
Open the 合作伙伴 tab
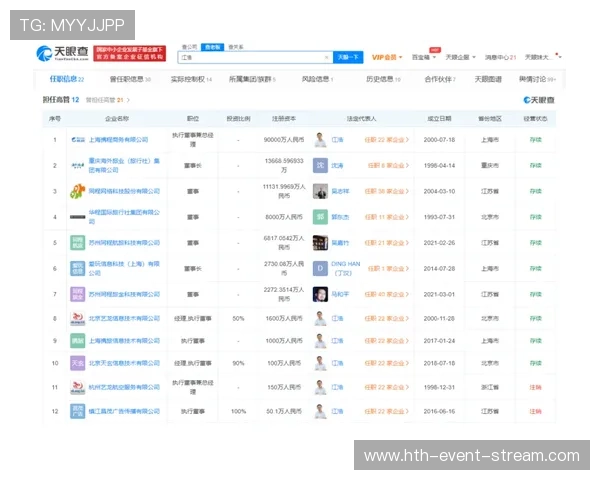(x=440, y=79)
